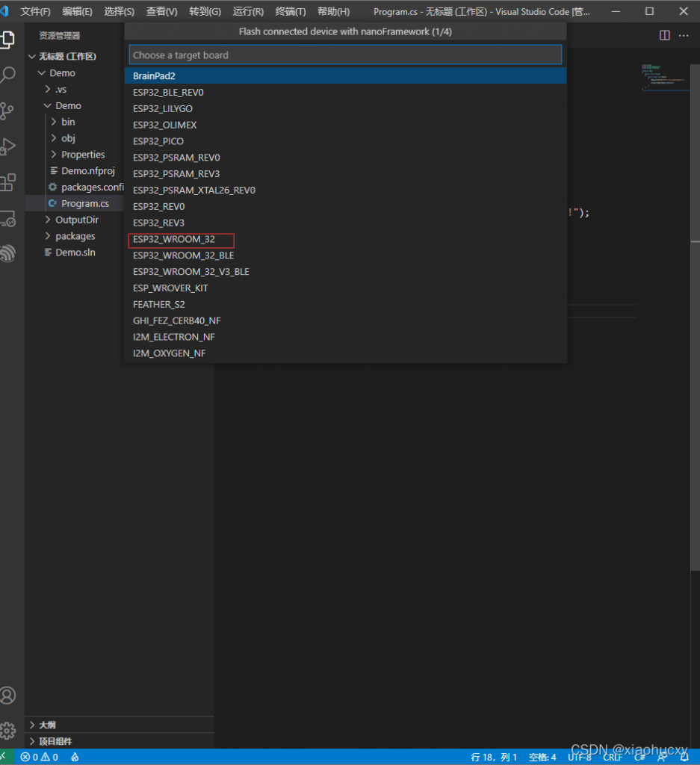Open the 帮助(H) menu
The width and height of the screenshot is (700, 765).
[x=334, y=11]
